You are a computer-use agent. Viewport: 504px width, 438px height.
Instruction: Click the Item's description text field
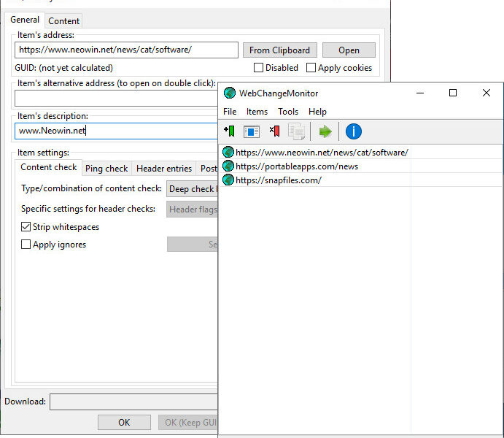point(117,131)
